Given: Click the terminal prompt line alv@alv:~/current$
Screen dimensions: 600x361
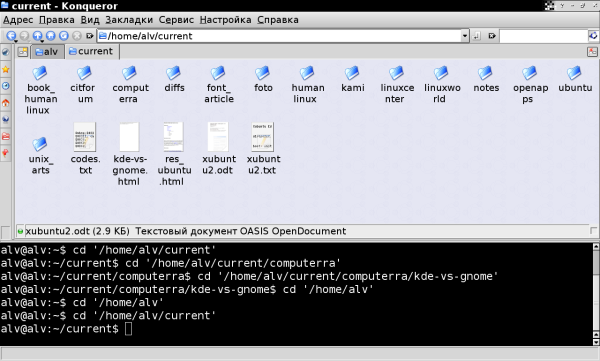Looking at the screenshot, I should pos(60,328).
